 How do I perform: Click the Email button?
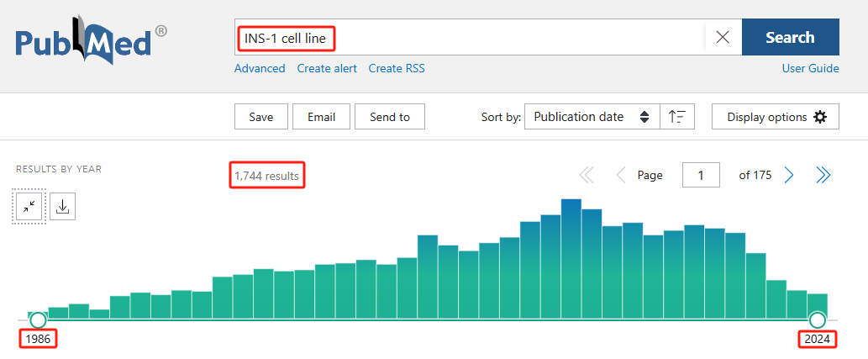(x=322, y=117)
